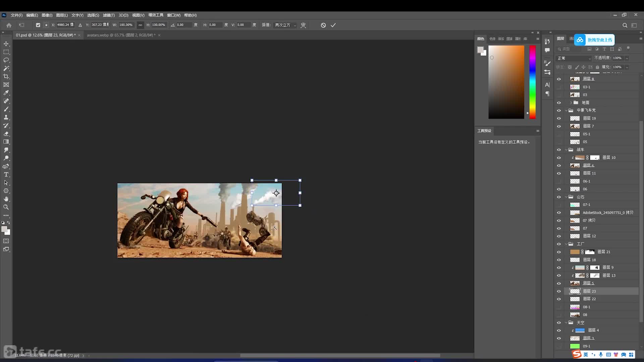Select the Clone Stamp tool
The height and width of the screenshot is (362, 644).
pyautogui.click(x=6, y=117)
